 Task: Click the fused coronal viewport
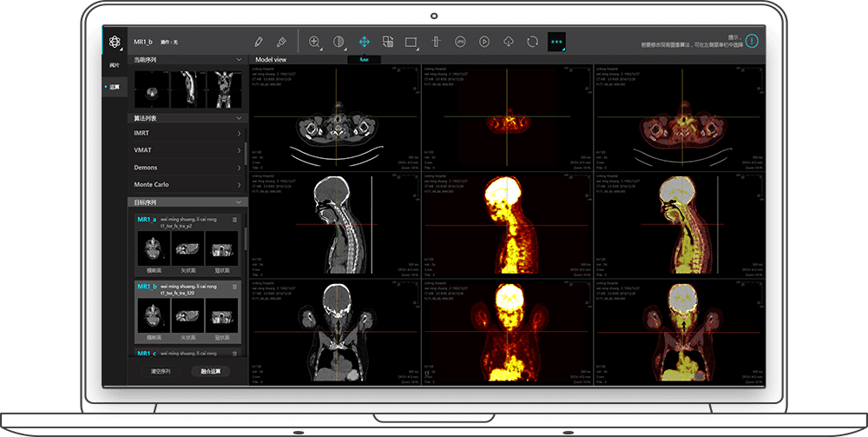(680, 333)
